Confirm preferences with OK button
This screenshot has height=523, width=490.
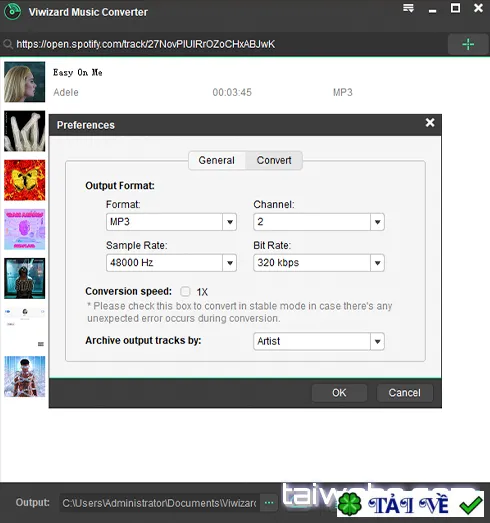(x=339, y=393)
